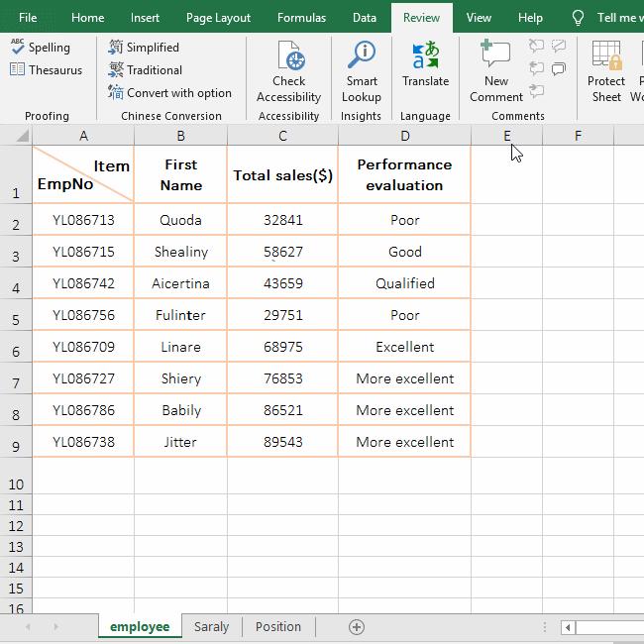This screenshot has width=644, height=644.
Task: Switch to the Formulas ribbon tab
Action: [x=301, y=18]
